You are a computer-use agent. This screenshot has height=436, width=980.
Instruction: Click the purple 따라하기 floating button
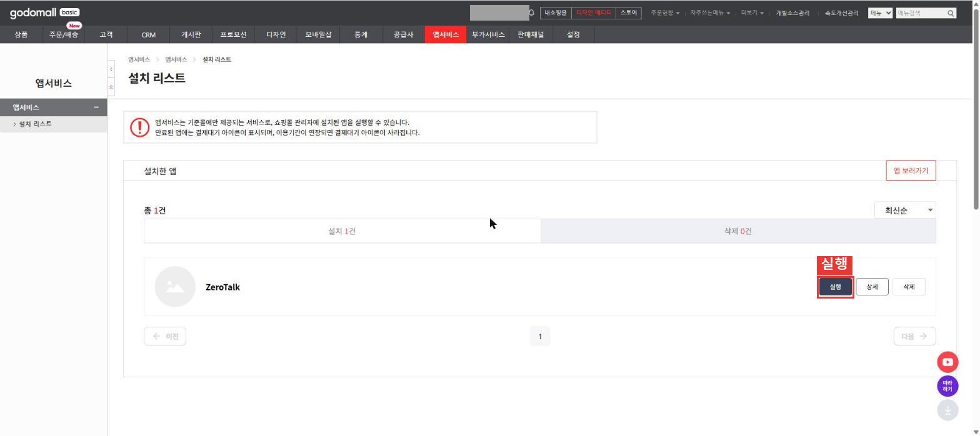(x=947, y=386)
